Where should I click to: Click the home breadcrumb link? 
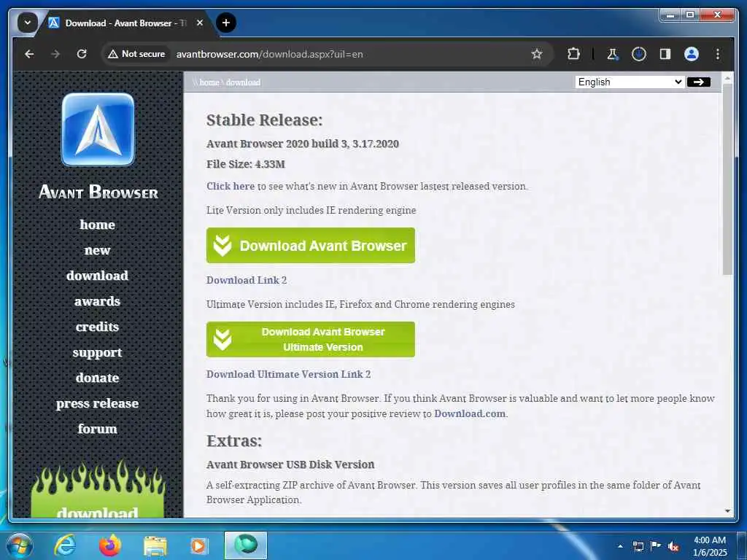(x=209, y=82)
